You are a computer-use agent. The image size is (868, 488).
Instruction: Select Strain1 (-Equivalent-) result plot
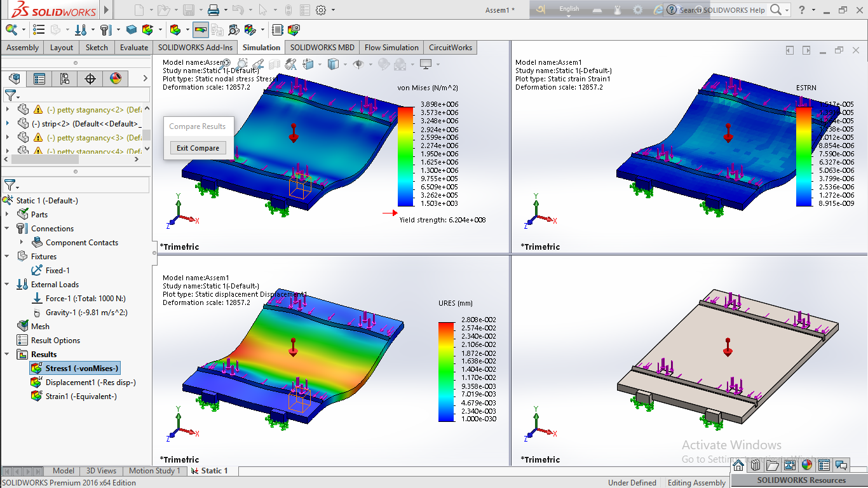[74, 396]
